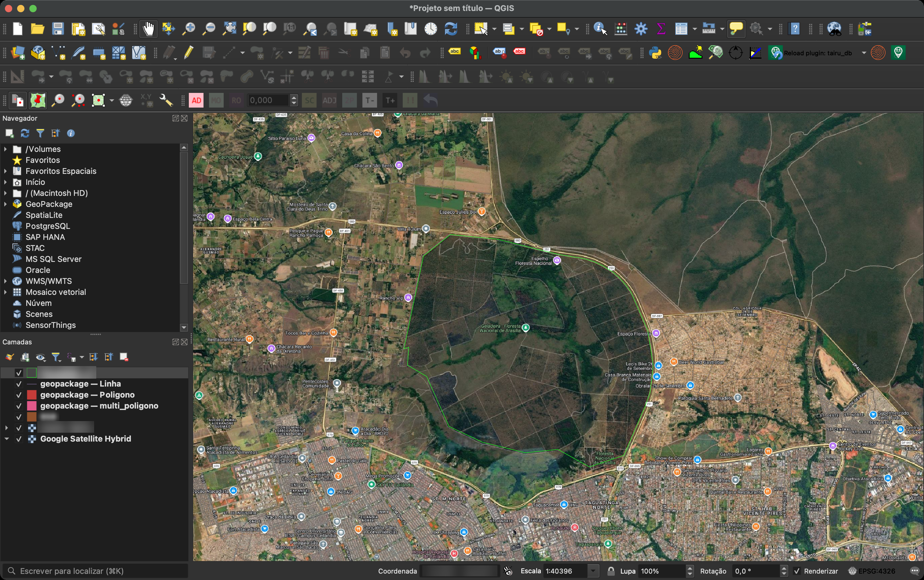Toggle the Renderizar checkbox
The width and height of the screenshot is (924, 580).
(x=797, y=571)
